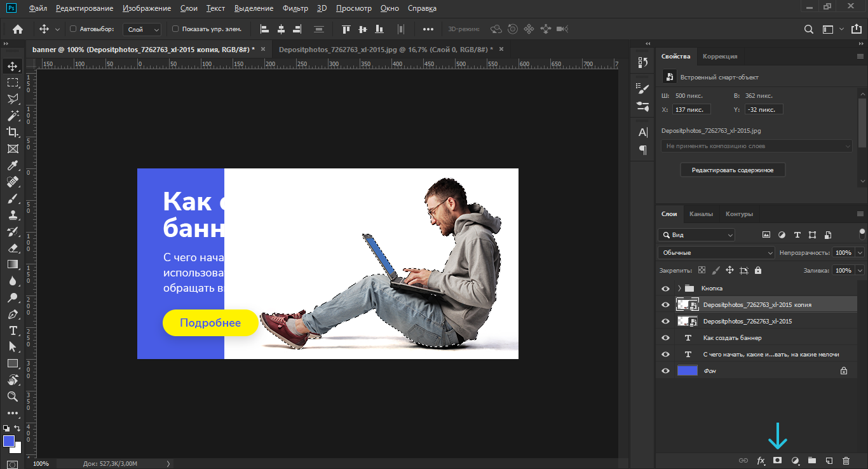Go to Home screen icon
The width and height of the screenshot is (868, 469).
point(18,29)
